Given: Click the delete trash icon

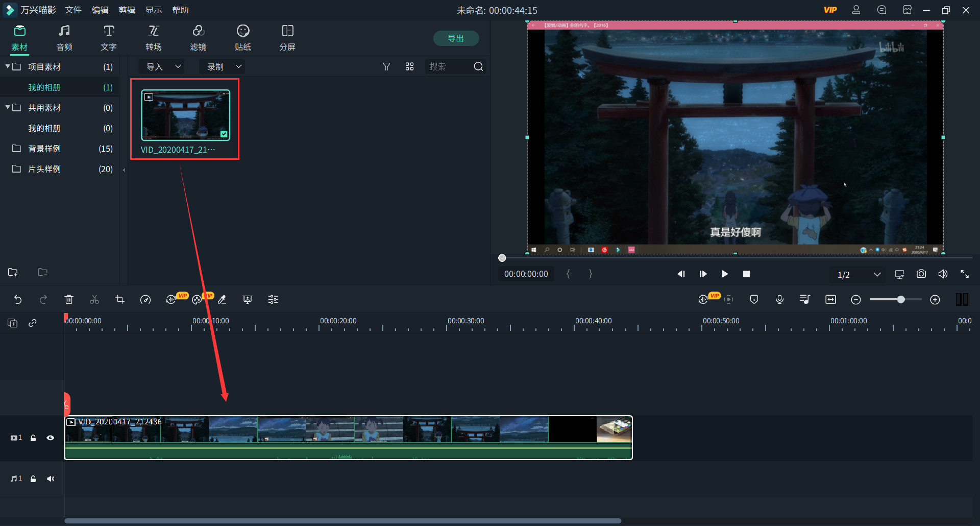Looking at the screenshot, I should click(x=69, y=300).
